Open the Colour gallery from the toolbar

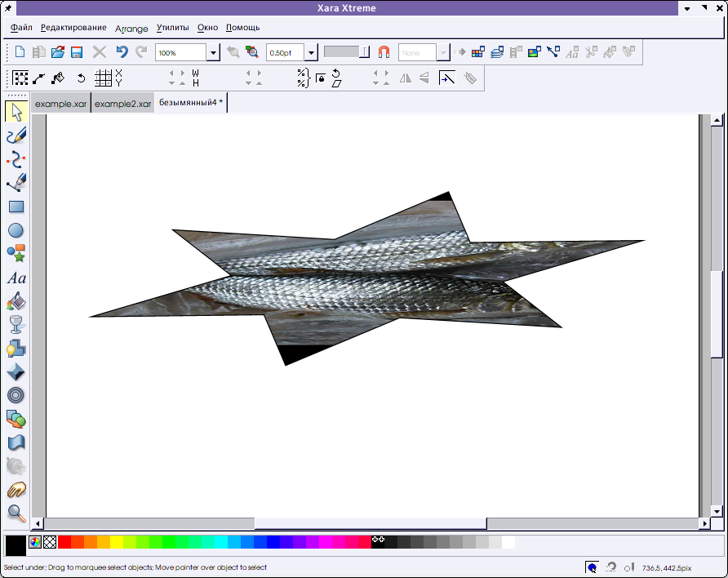click(478, 52)
